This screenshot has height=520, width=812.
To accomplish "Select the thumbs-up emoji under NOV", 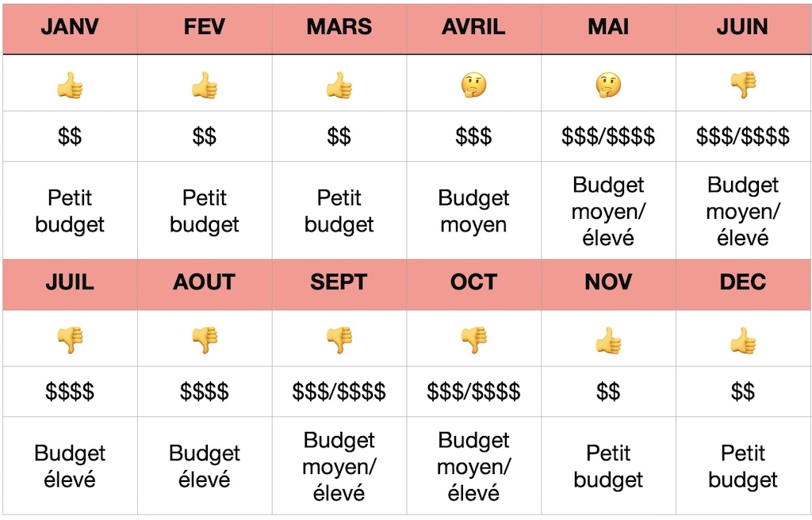I will [x=608, y=340].
